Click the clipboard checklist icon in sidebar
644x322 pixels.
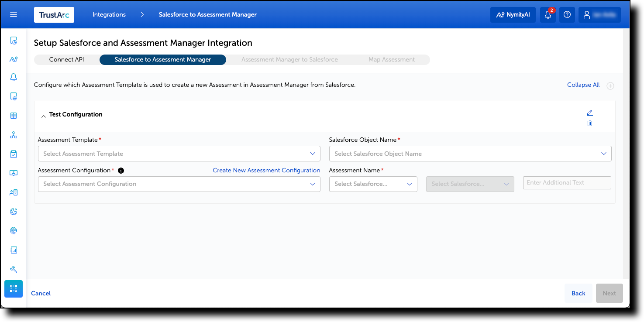pyautogui.click(x=13, y=154)
